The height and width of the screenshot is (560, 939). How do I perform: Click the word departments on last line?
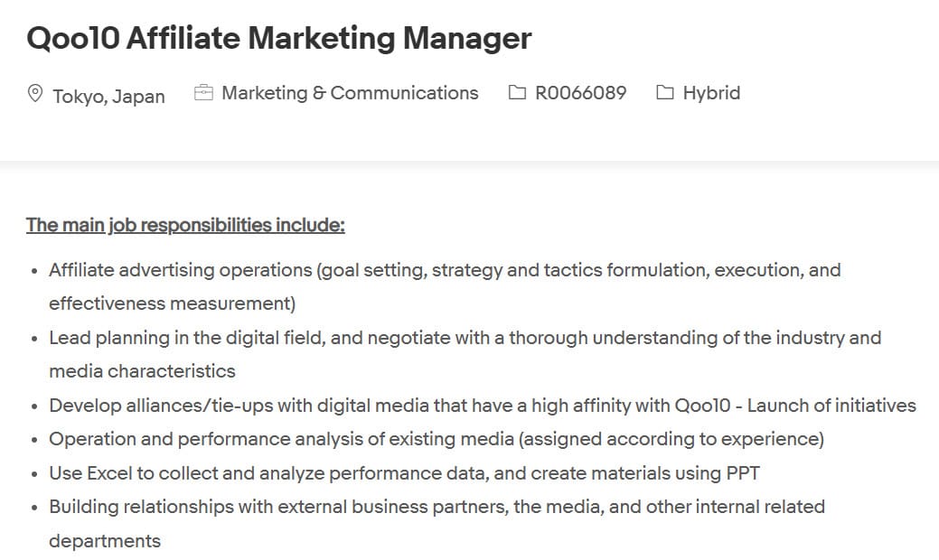point(105,541)
